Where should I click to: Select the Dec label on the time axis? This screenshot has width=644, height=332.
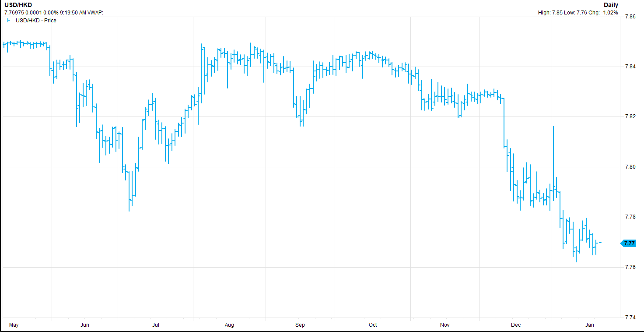pyautogui.click(x=516, y=325)
